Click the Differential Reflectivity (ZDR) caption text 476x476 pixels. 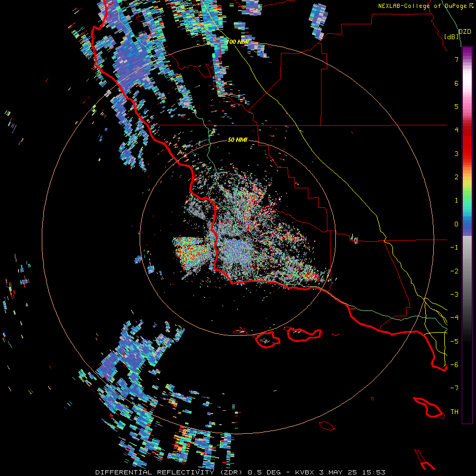click(169, 472)
